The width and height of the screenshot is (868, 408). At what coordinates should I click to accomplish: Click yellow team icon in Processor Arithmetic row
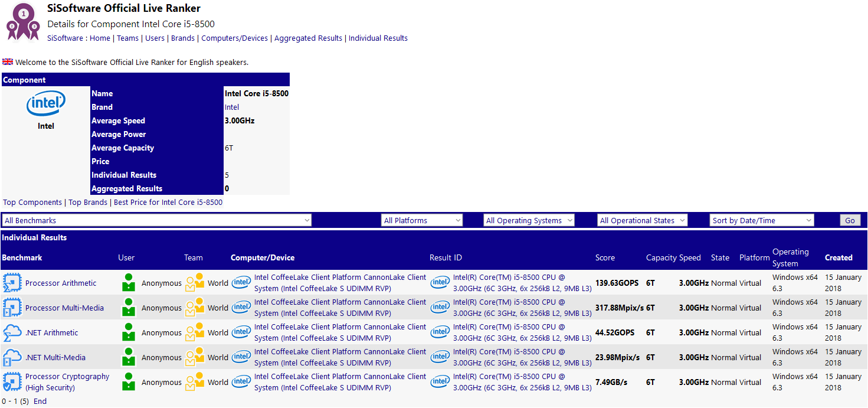[195, 283]
